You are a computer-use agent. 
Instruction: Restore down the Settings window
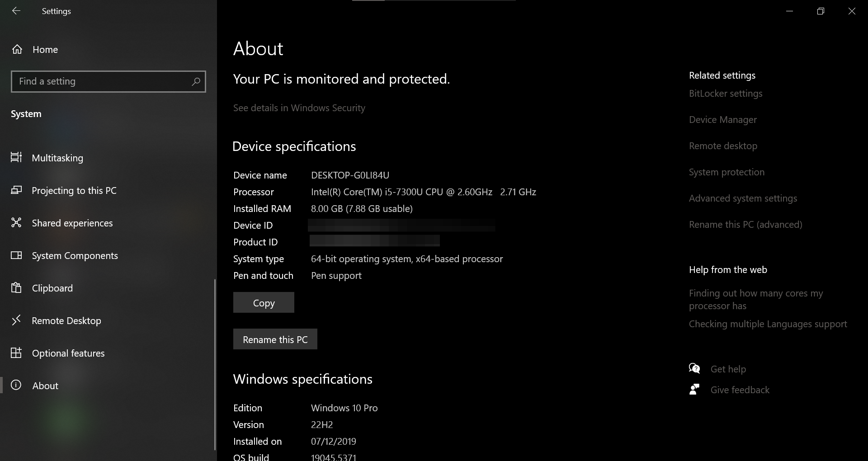pos(821,11)
